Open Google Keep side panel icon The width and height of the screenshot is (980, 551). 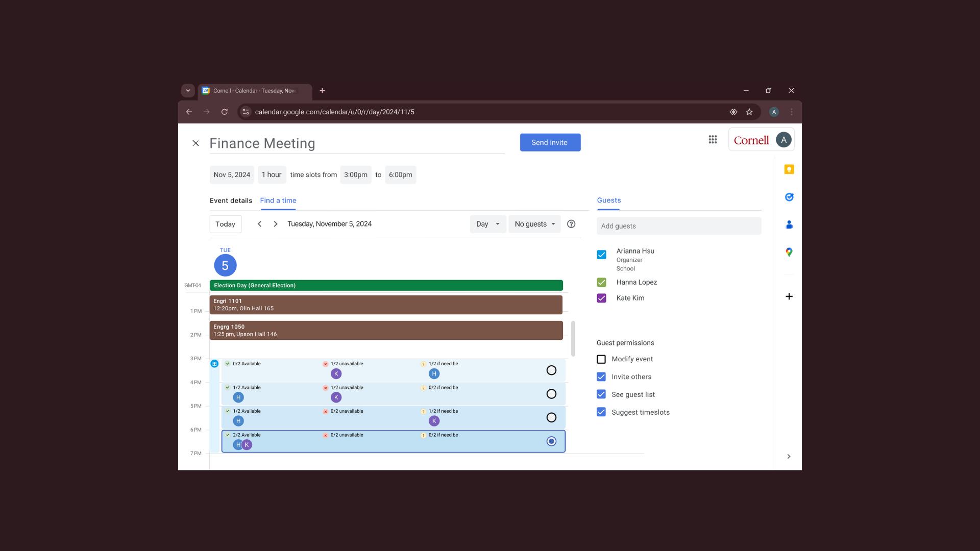point(789,169)
